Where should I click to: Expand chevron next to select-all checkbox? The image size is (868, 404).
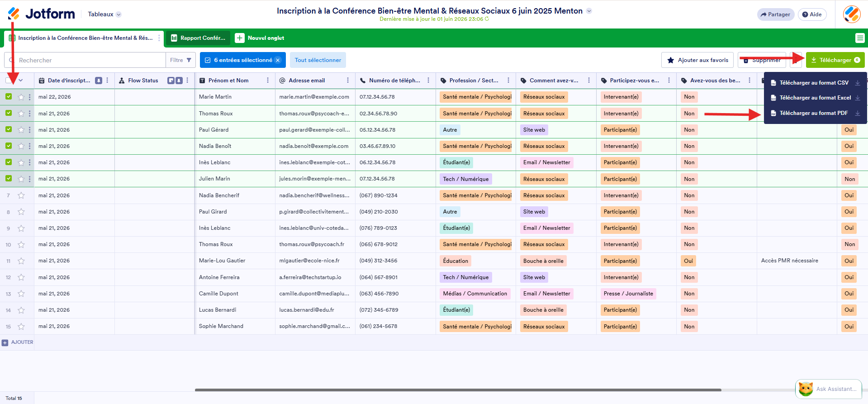[21, 81]
